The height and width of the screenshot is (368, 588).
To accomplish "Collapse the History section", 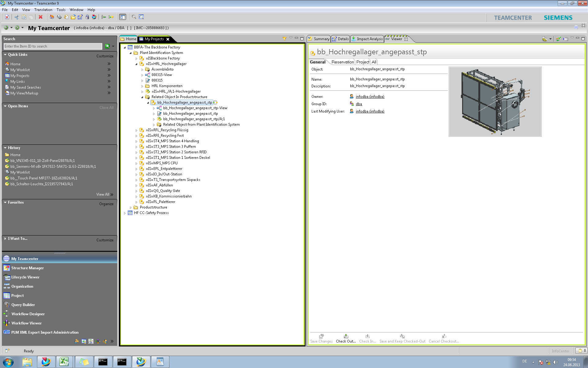I will (5, 148).
